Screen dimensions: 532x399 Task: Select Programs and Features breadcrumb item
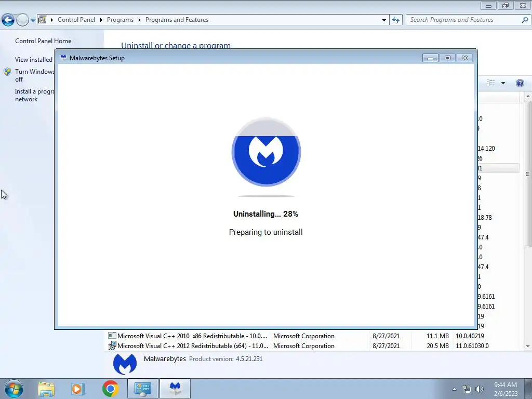coord(177,20)
